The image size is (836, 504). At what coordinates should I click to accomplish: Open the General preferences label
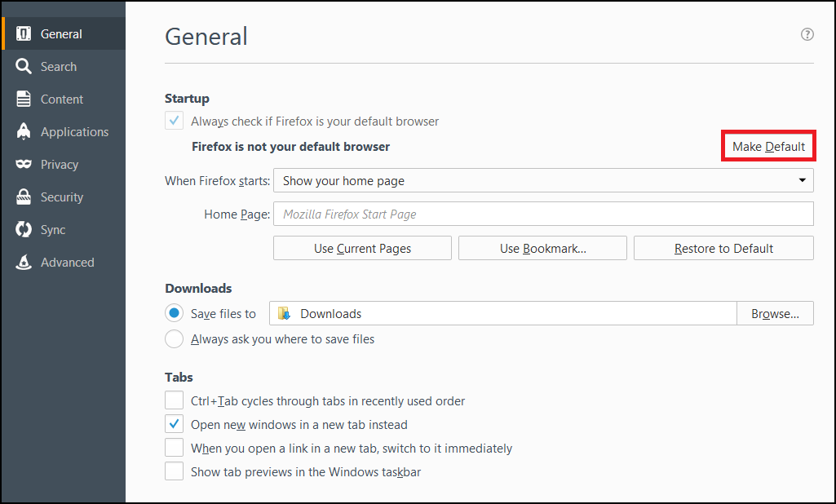pos(61,33)
